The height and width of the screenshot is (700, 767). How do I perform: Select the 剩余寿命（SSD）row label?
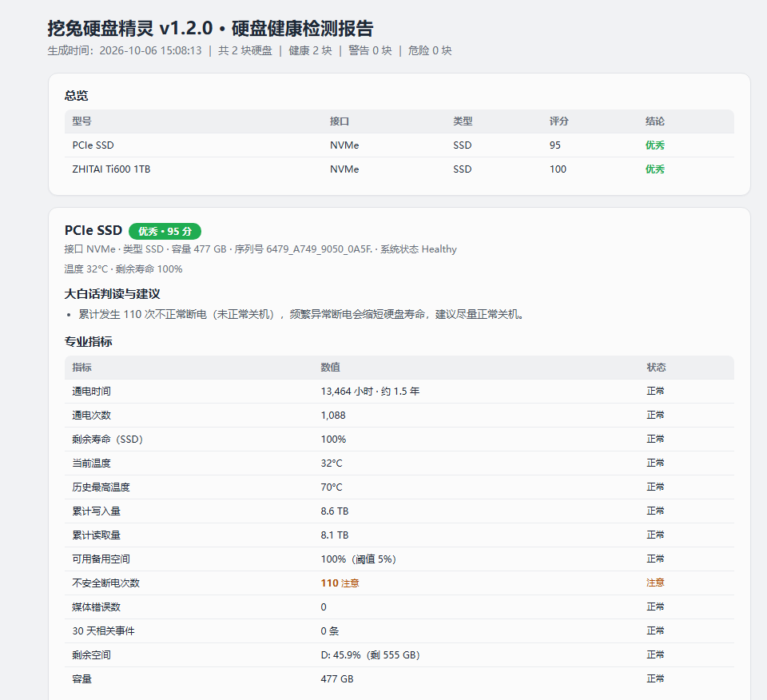108,439
